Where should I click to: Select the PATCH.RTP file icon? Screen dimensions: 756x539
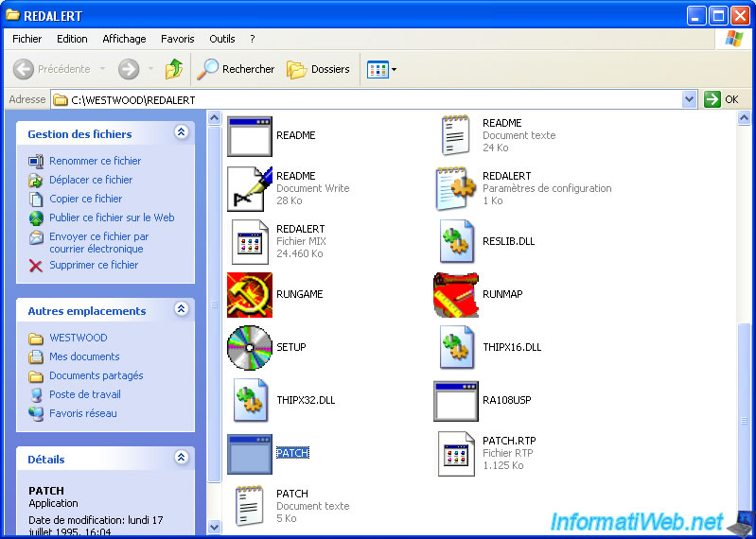pyautogui.click(x=456, y=453)
